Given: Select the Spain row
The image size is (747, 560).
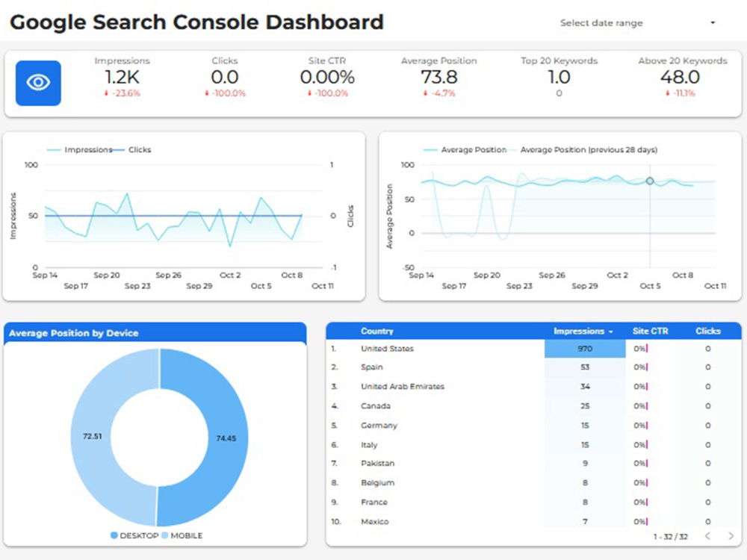Looking at the screenshot, I should coord(533,367).
